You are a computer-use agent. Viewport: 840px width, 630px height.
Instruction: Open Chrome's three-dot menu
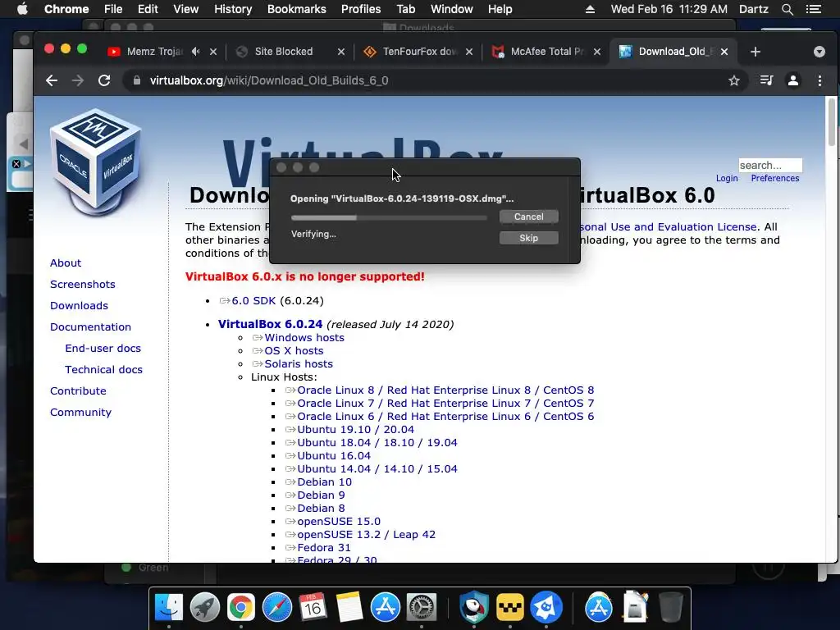[819, 80]
